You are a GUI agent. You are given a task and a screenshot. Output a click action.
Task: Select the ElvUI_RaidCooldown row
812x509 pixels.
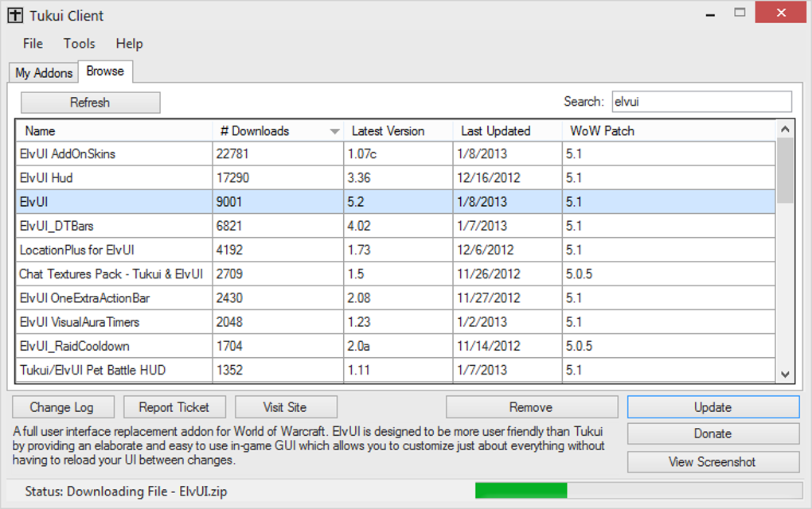pyautogui.click(x=396, y=346)
